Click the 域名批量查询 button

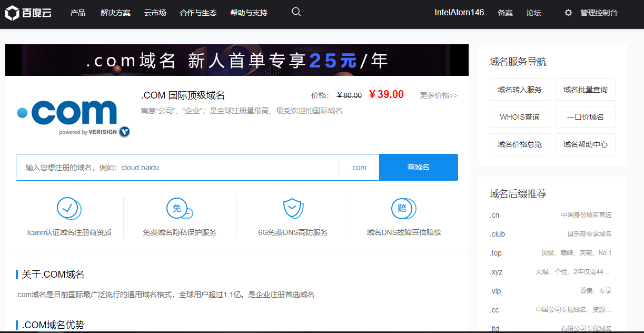point(586,90)
